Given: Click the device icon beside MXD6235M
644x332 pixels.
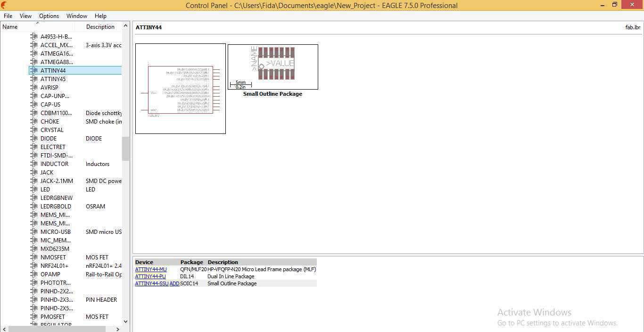Looking at the screenshot, I should [x=34, y=249].
